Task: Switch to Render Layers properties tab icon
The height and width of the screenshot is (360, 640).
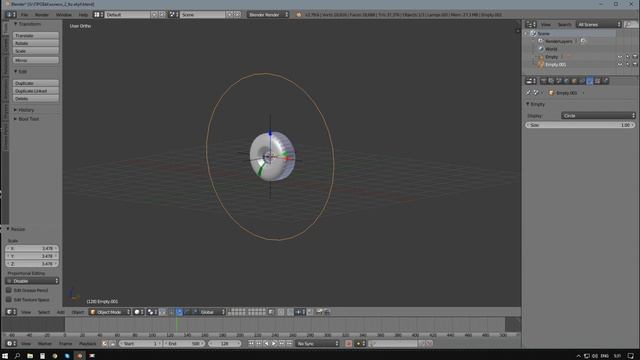Action: [551, 81]
